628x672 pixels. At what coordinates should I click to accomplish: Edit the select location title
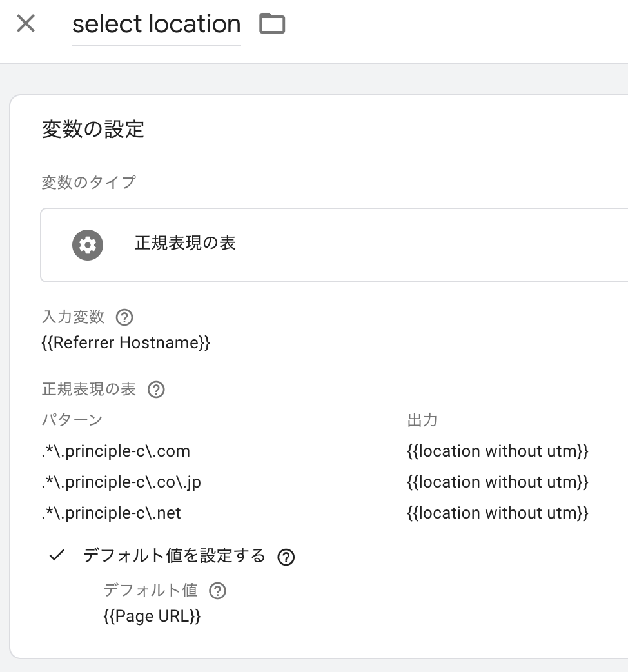point(156,23)
